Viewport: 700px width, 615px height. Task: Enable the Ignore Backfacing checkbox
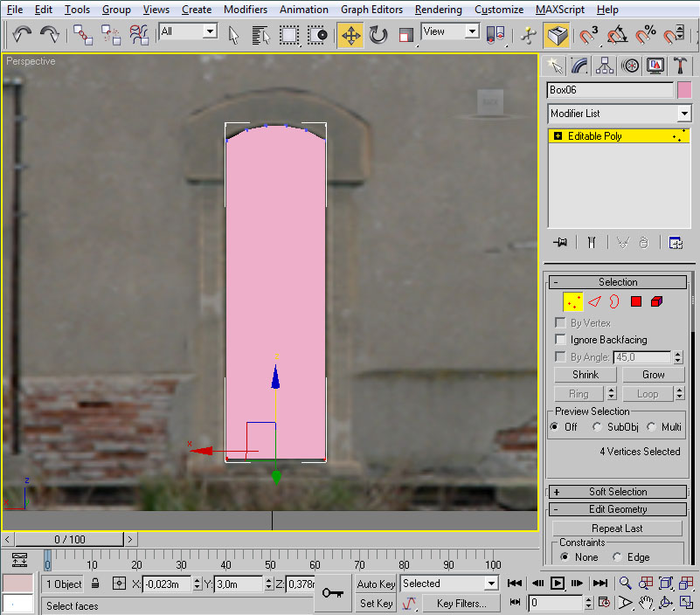[x=561, y=340]
